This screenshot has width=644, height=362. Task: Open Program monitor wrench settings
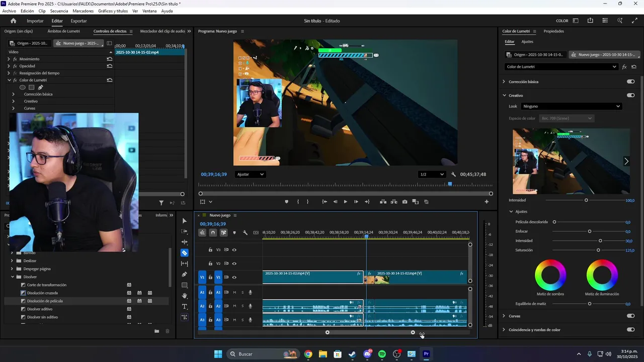click(x=453, y=174)
